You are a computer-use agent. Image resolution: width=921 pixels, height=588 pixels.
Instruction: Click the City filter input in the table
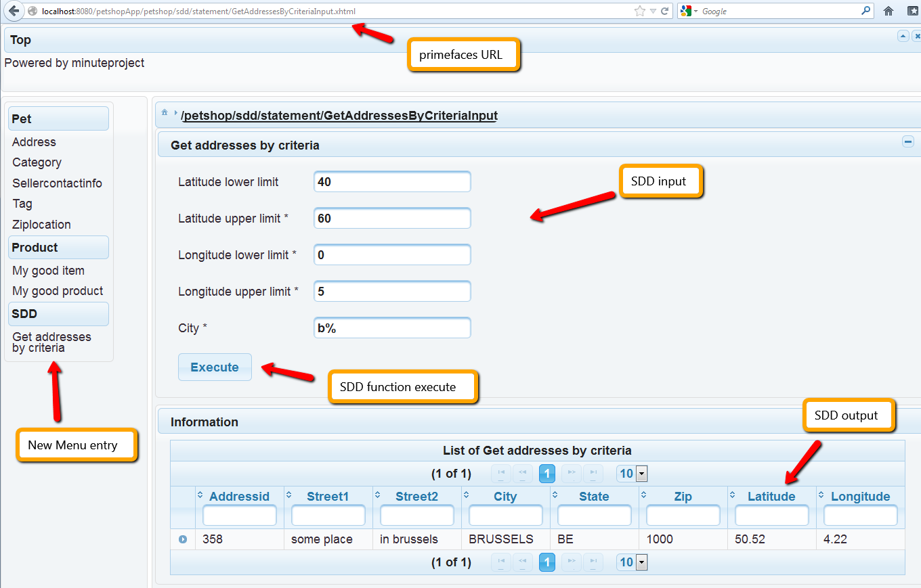pos(505,515)
